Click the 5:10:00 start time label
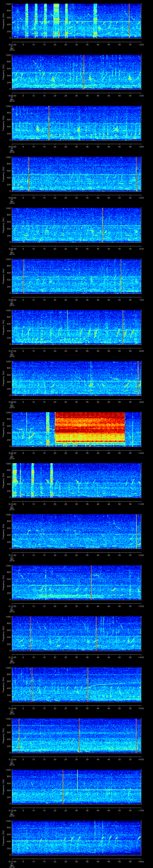 tap(12, 504)
